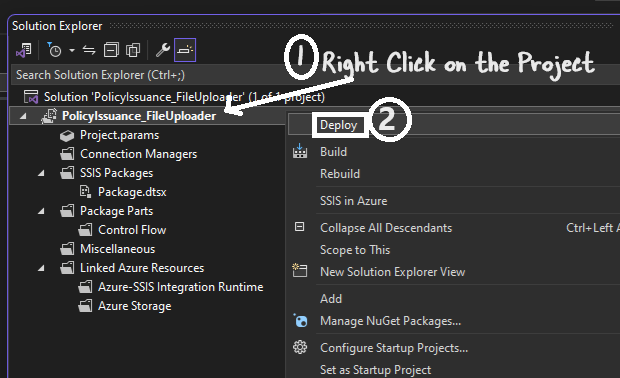This screenshot has width=620, height=378.
Task: Select the Miscellaneous folder
Action: click(117, 249)
